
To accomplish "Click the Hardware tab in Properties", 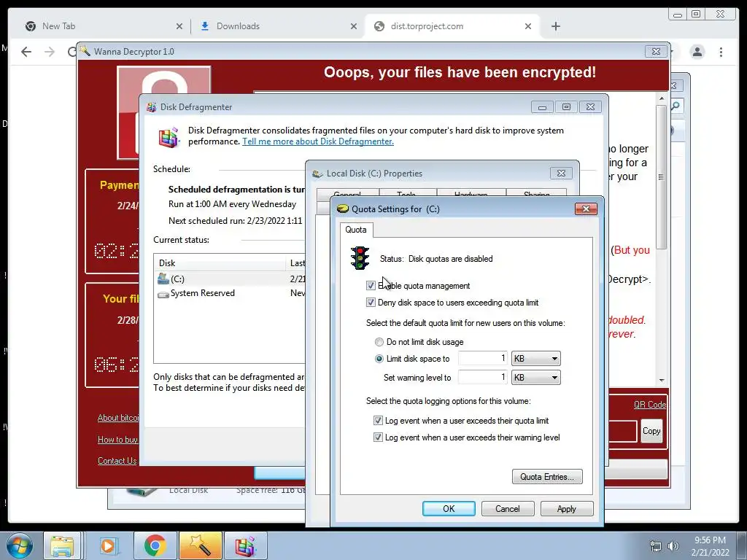I will [x=471, y=193].
